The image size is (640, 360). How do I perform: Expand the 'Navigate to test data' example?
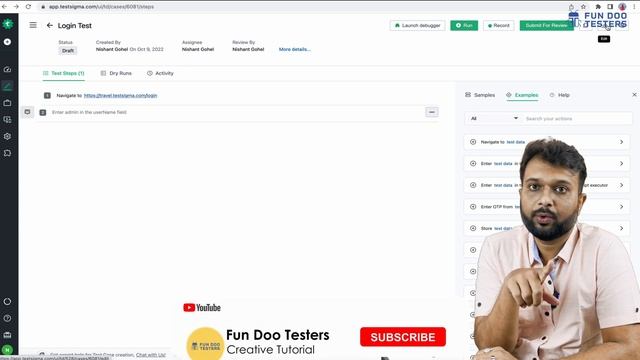(x=622, y=142)
